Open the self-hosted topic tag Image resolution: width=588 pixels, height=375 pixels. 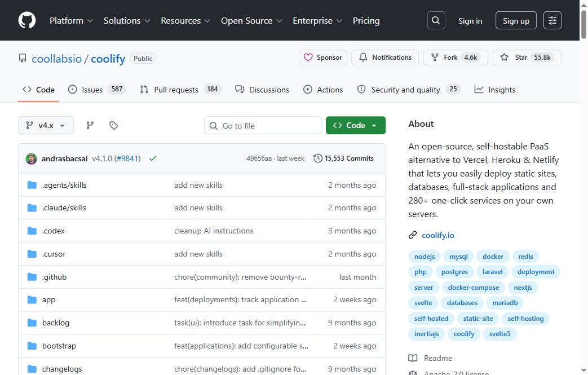(431, 319)
